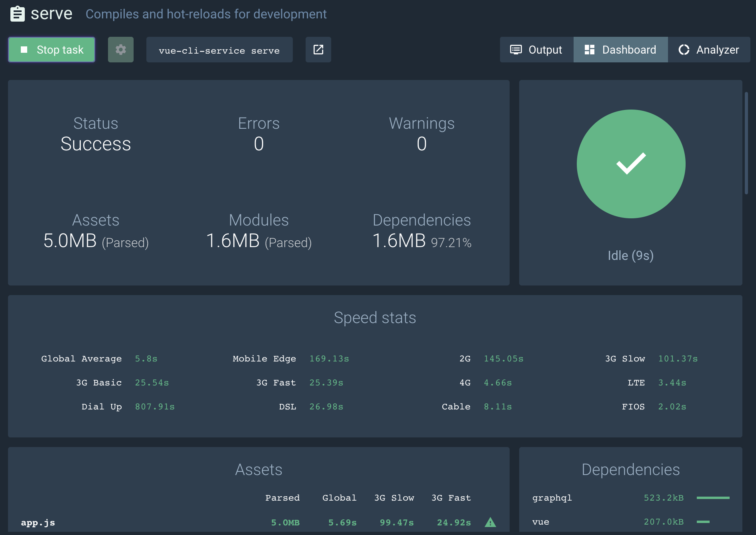
Task: Click the dashboard vertical scrollbar
Action: click(746, 143)
